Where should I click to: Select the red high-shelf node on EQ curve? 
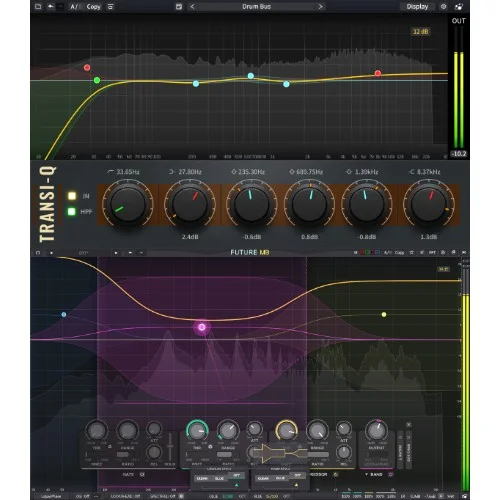[378, 73]
